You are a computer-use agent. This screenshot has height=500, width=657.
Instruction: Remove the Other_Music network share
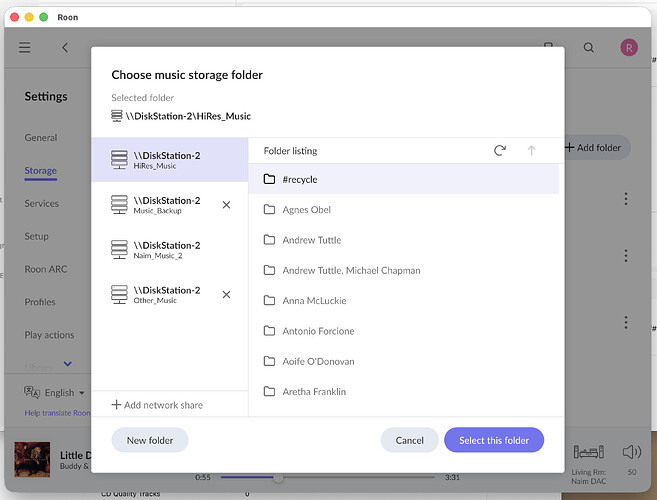click(226, 295)
